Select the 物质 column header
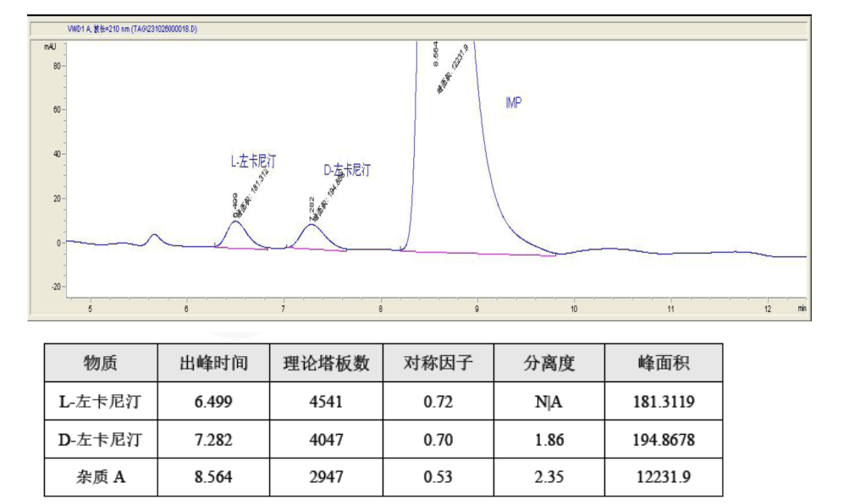 pyautogui.click(x=101, y=363)
